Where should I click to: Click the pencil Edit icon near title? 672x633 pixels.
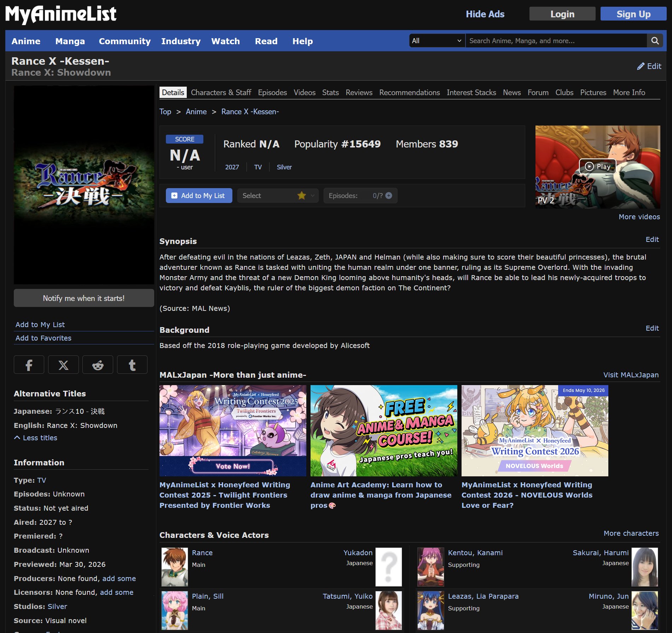click(x=649, y=66)
